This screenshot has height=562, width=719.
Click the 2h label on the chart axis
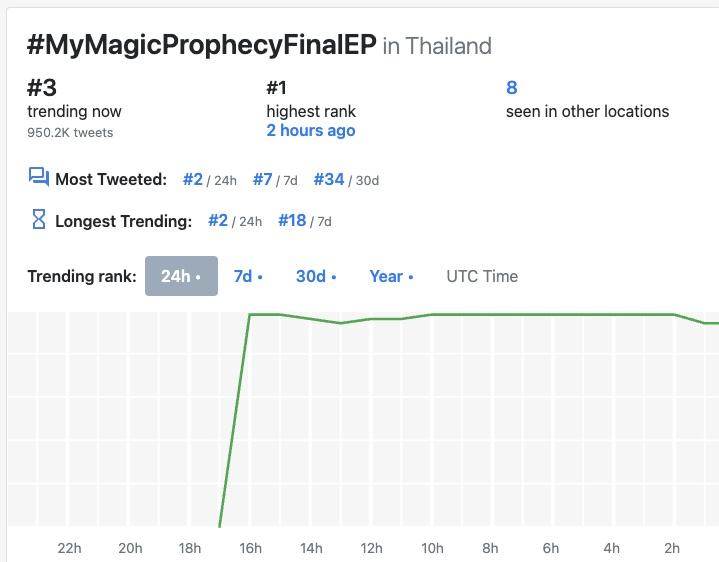tap(672, 548)
